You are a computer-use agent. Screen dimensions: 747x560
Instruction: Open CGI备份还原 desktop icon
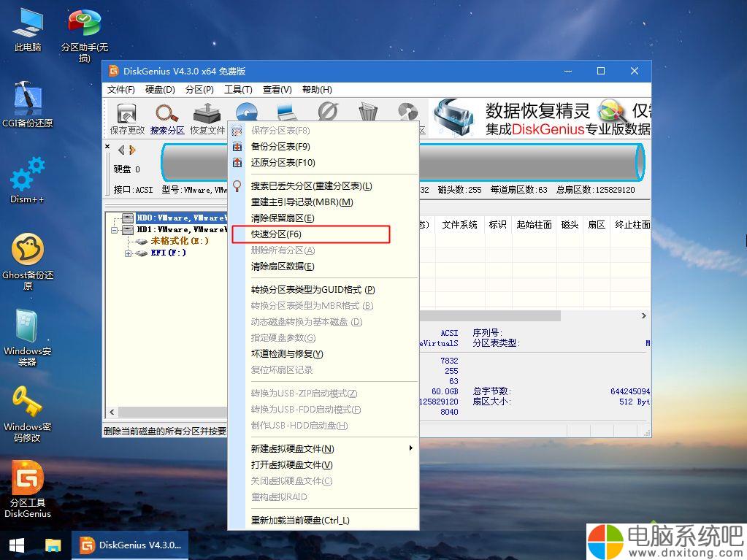[x=28, y=104]
